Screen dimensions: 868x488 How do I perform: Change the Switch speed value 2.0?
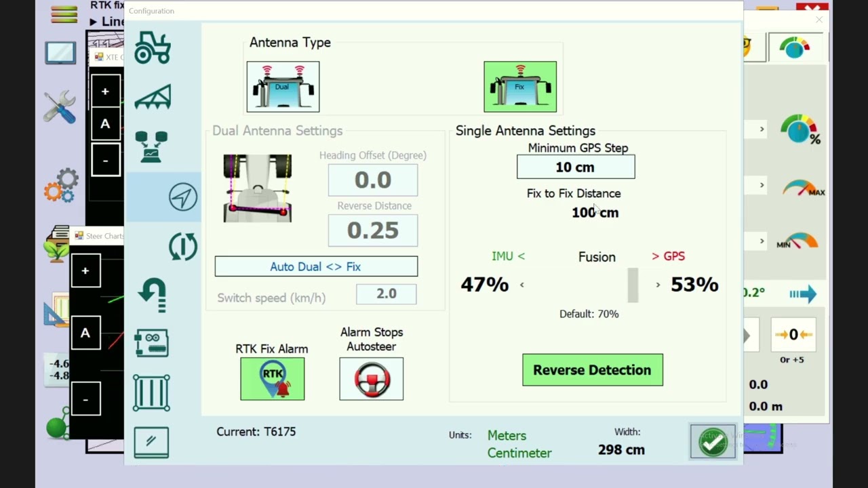[387, 293]
